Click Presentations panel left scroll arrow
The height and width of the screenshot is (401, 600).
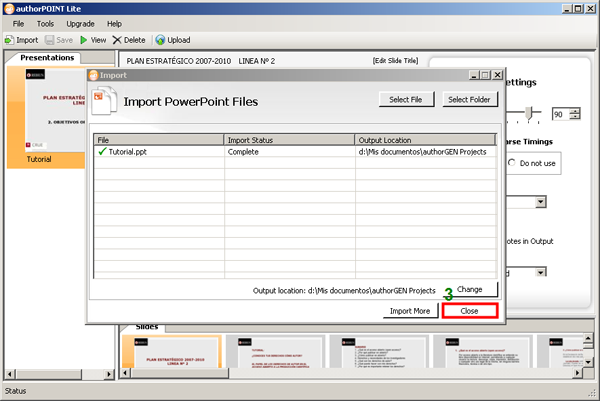[10, 374]
